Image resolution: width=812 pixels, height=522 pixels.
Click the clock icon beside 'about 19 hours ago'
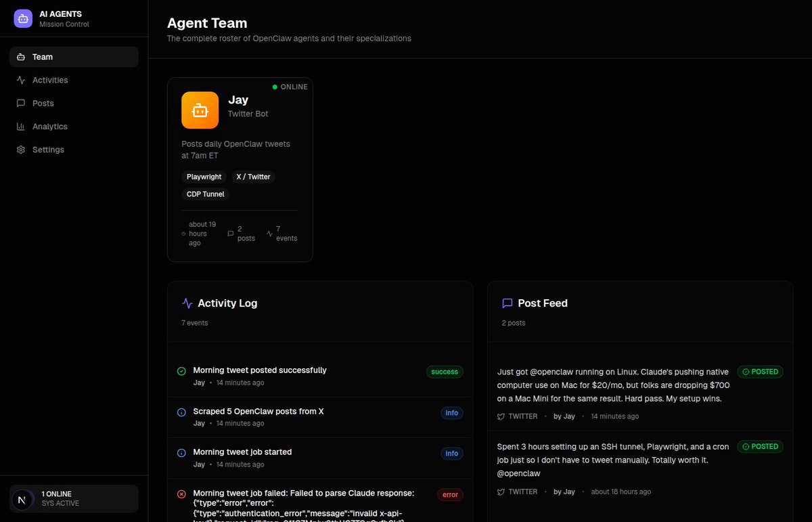click(x=183, y=234)
